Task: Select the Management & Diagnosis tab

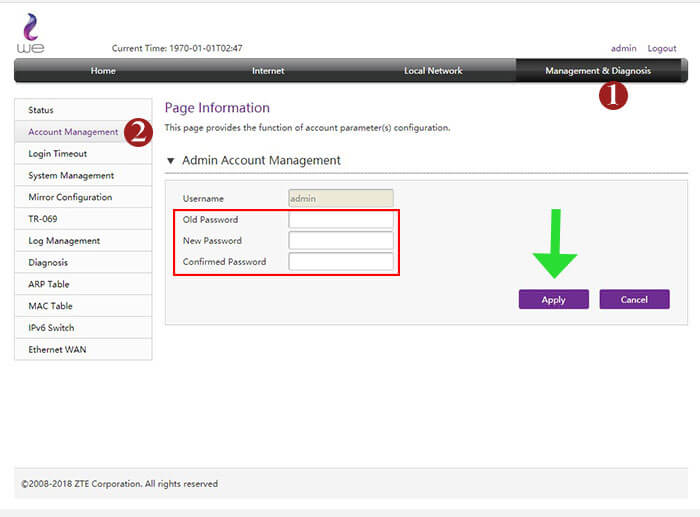Action: (597, 71)
